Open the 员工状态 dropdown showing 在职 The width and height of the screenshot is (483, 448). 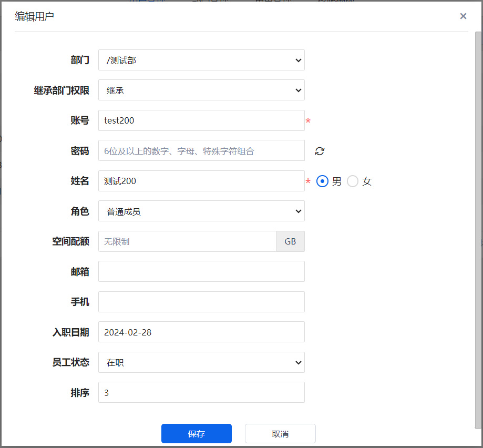click(x=201, y=362)
